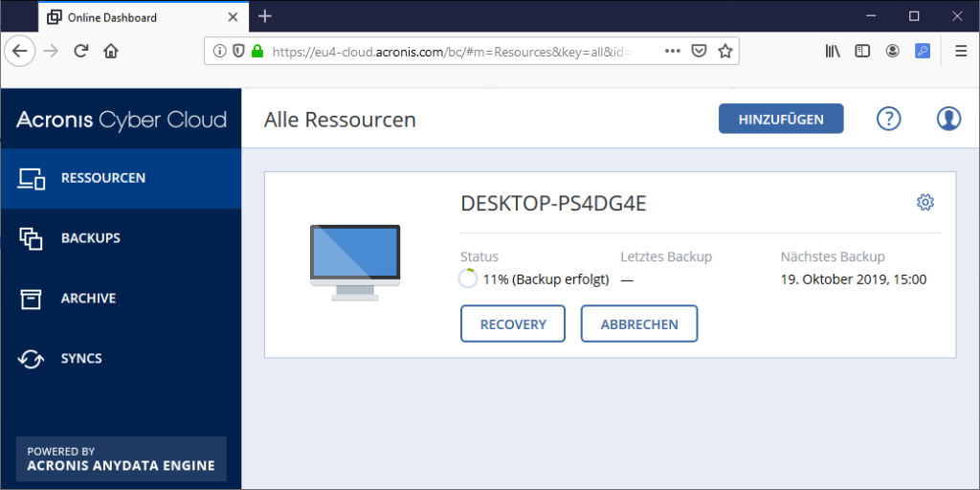
Task: Click the green padlock security icon
Action: pyautogui.click(x=256, y=52)
